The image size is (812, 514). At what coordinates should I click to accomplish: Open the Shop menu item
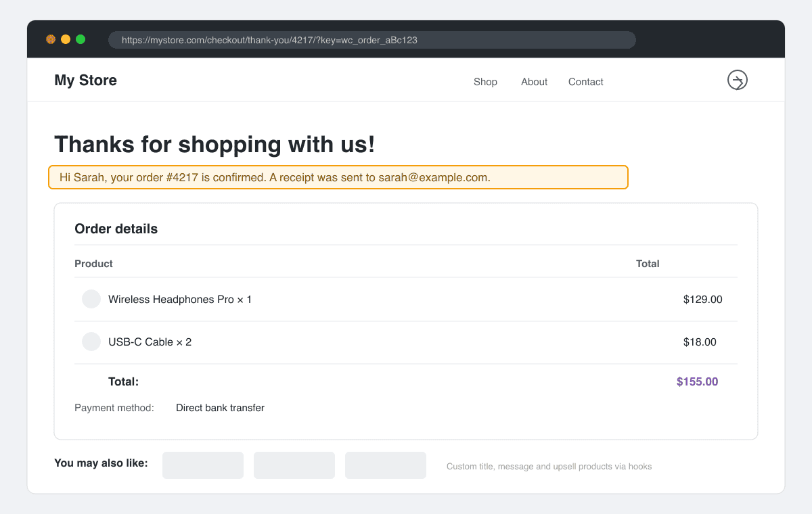pyautogui.click(x=485, y=82)
